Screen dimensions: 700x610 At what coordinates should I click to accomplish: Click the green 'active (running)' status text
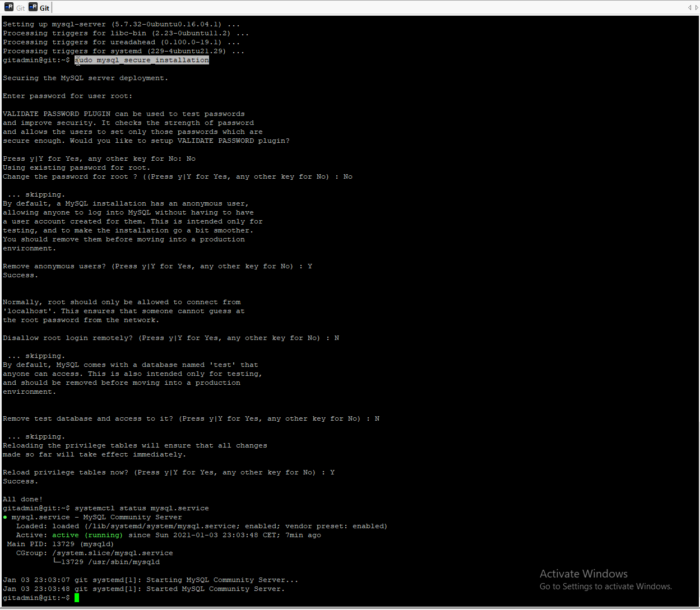coord(87,535)
